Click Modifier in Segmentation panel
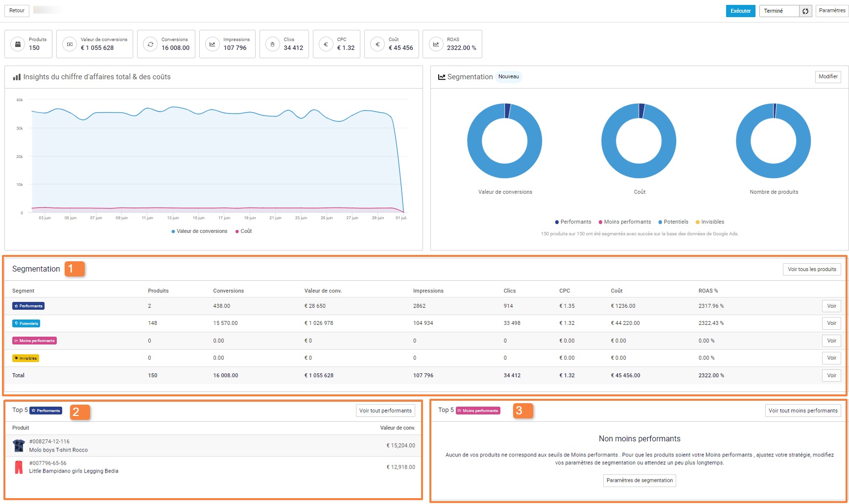Viewport: 849px width, 504px height. (x=828, y=77)
